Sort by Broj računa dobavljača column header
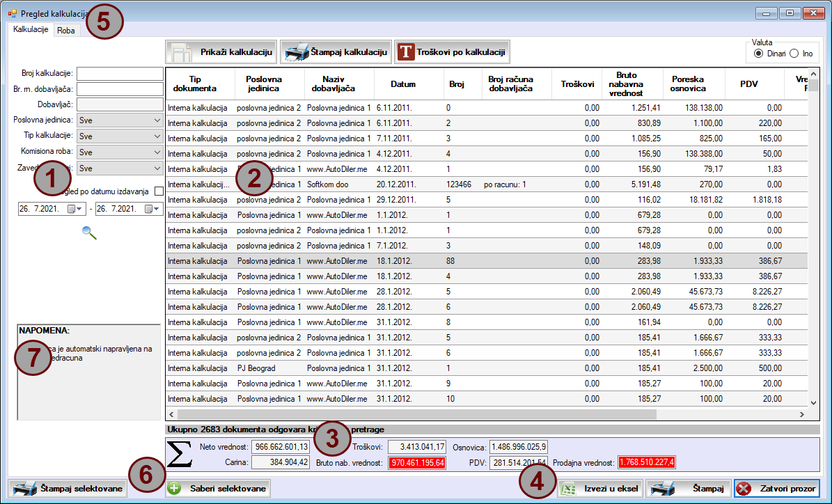This screenshot has height=504, width=832. tap(517, 84)
